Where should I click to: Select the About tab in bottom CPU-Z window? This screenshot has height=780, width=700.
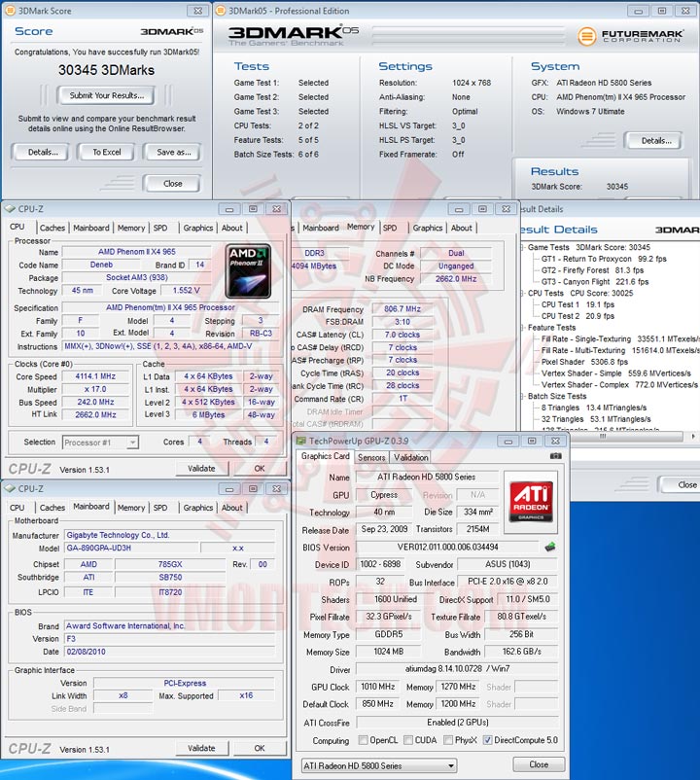[231, 508]
